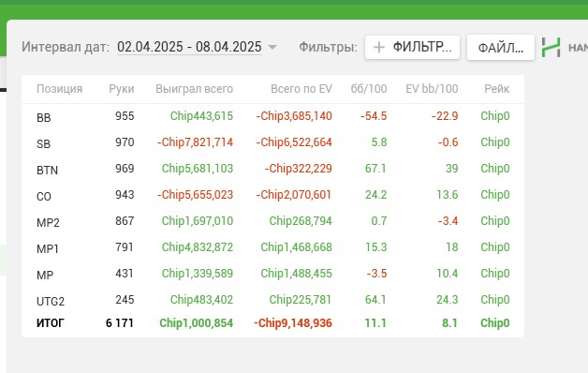
Task: Open the date interval dropdown arrow
Action: point(272,47)
